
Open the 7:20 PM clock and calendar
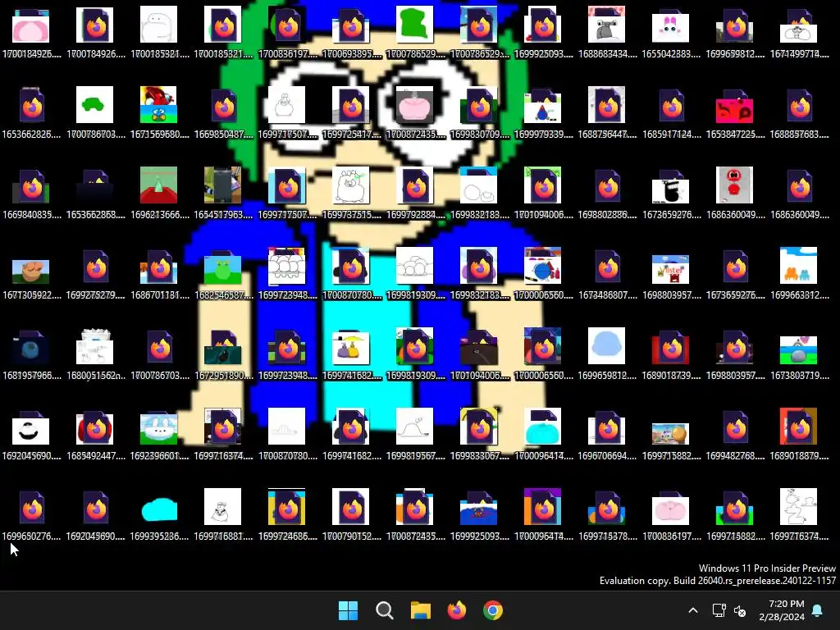click(x=782, y=610)
